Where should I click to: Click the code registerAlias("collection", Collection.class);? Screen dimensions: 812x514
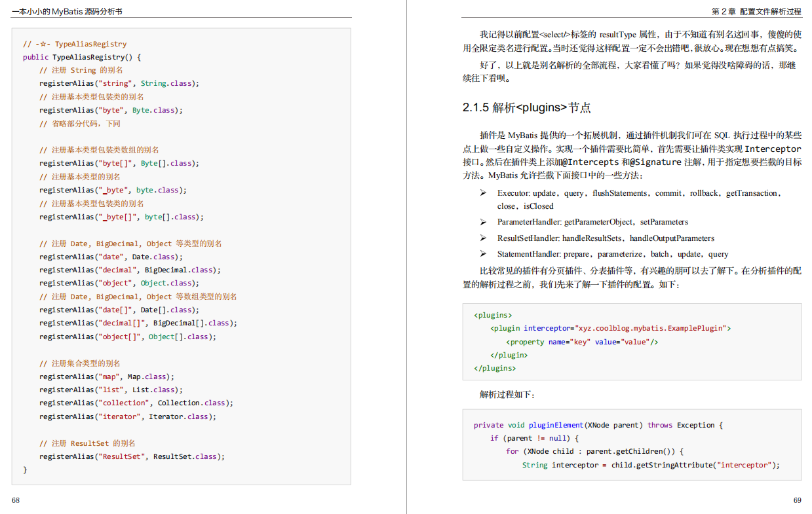point(136,403)
